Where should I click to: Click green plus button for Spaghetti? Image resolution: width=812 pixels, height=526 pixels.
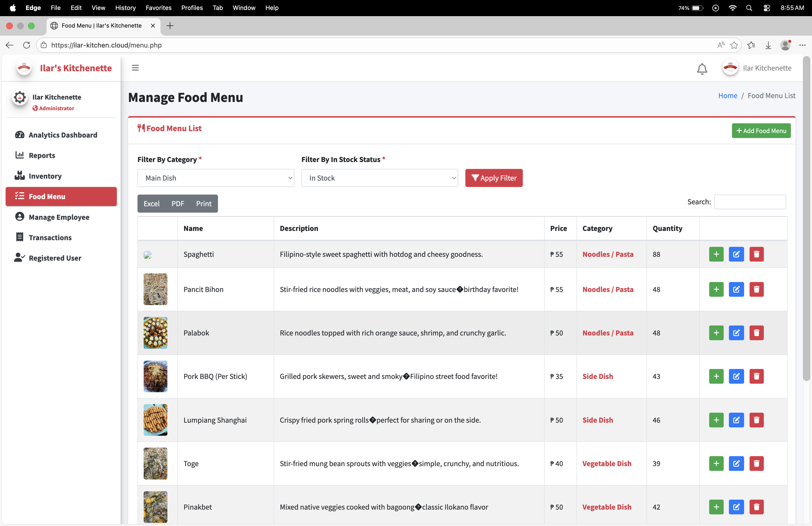[716, 254]
